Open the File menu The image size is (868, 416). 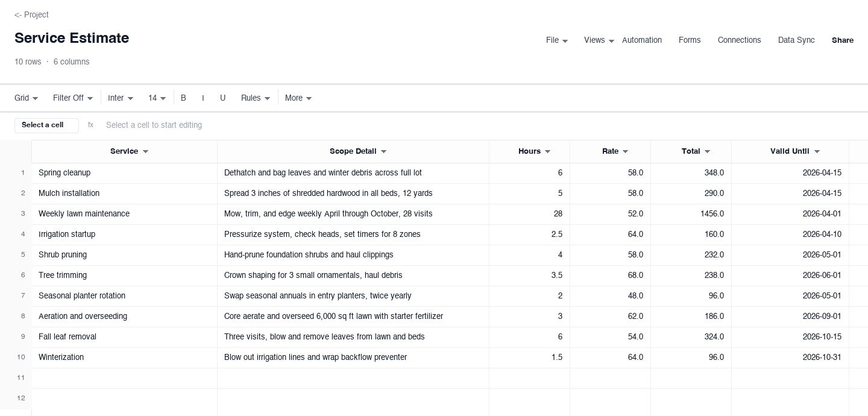tap(557, 40)
